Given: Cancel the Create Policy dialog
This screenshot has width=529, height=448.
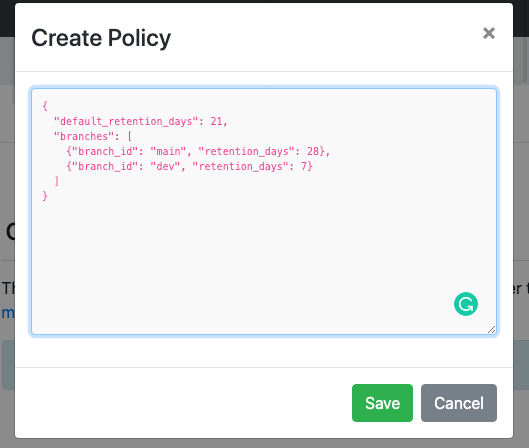Looking at the screenshot, I should pyautogui.click(x=459, y=403).
